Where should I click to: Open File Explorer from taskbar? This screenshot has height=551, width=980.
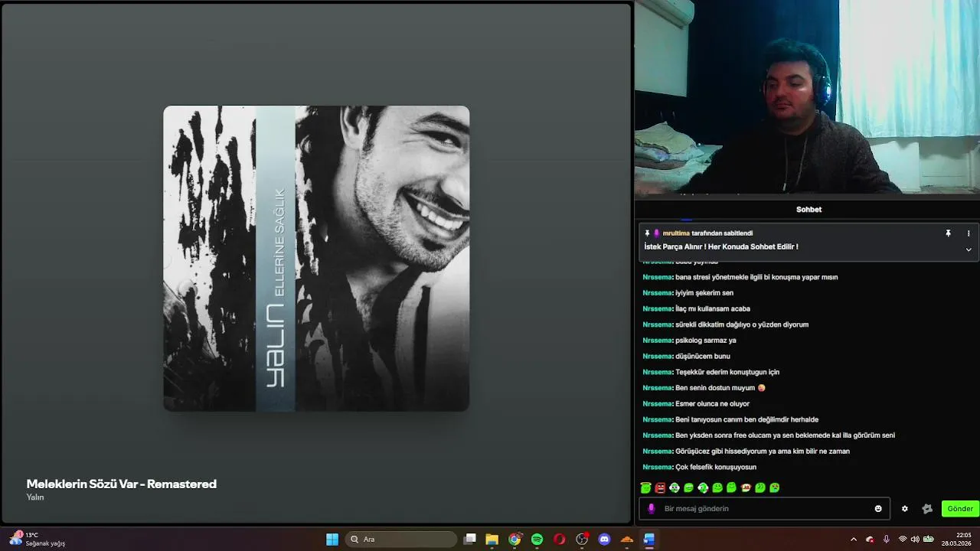coord(492,540)
